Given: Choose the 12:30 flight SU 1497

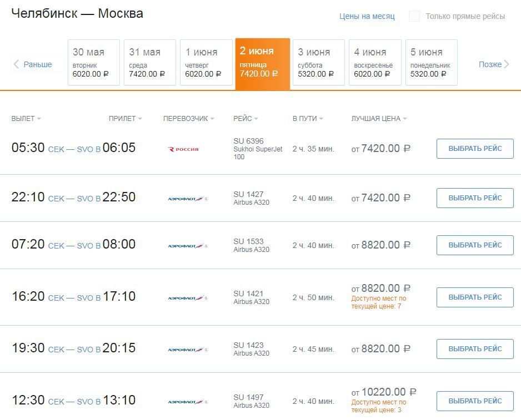Looking at the screenshot, I should (x=475, y=401).
